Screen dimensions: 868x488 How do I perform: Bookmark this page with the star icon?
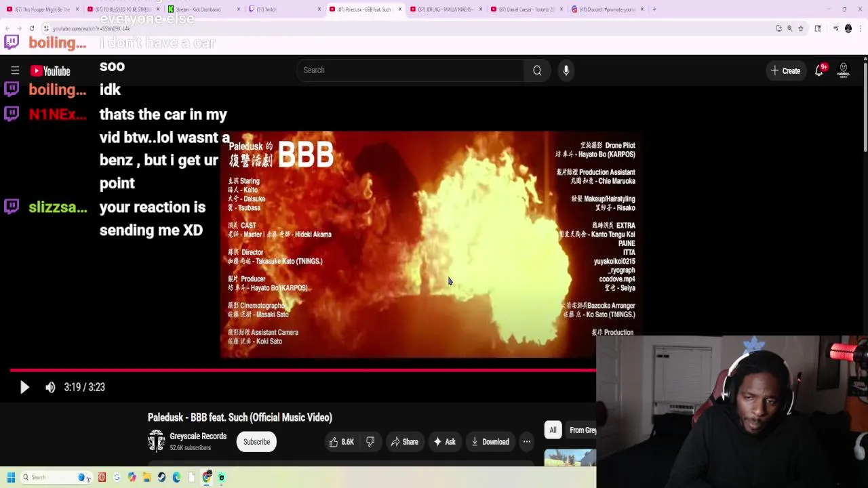coord(801,28)
